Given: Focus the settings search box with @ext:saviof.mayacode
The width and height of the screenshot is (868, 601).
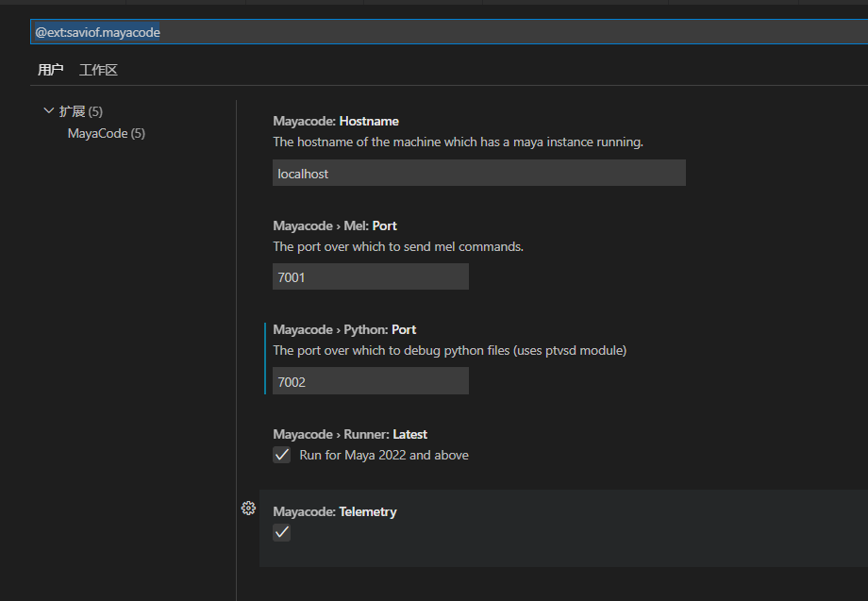Looking at the screenshot, I should tap(449, 32).
